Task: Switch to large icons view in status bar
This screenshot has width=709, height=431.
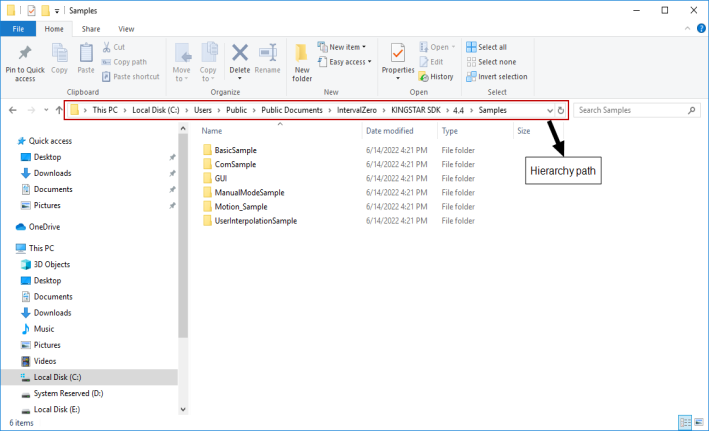Action: tap(698, 422)
